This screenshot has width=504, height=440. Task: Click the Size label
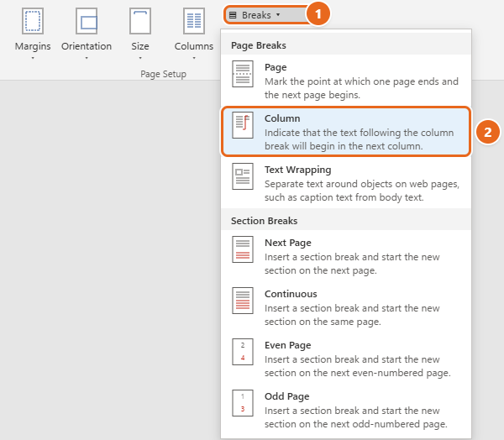pos(140,46)
